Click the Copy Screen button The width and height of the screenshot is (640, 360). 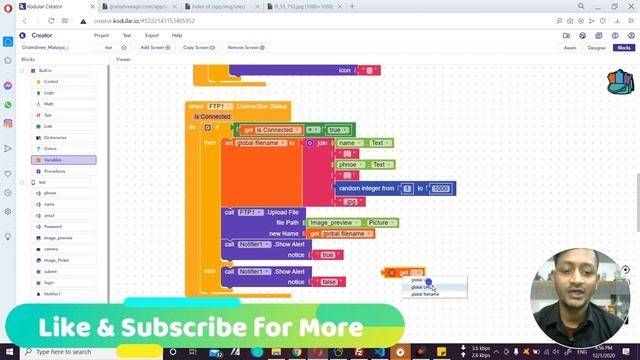[199, 48]
